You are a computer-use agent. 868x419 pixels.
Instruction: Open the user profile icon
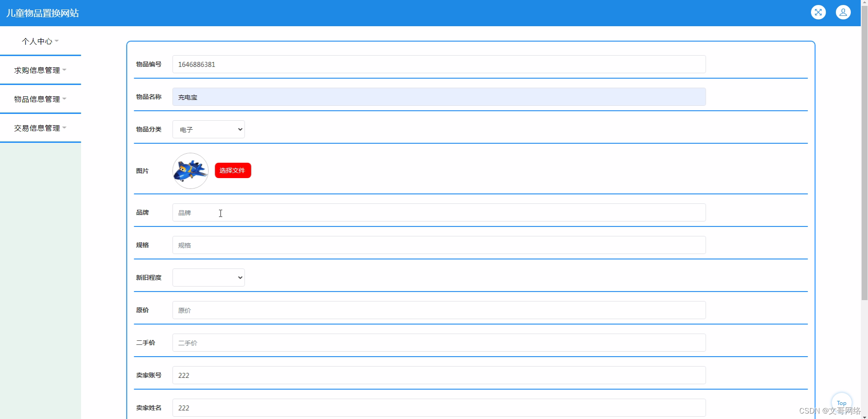(x=843, y=12)
